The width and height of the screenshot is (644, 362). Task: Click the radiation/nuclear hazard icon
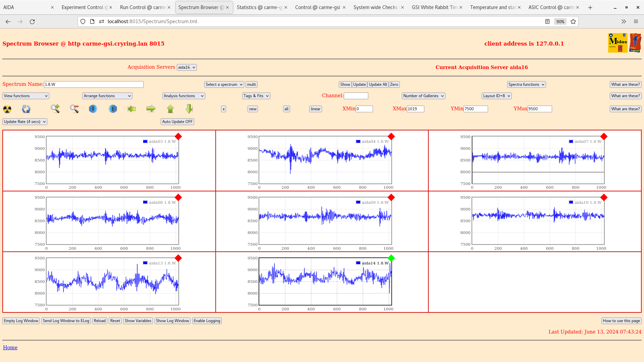coord(7,109)
